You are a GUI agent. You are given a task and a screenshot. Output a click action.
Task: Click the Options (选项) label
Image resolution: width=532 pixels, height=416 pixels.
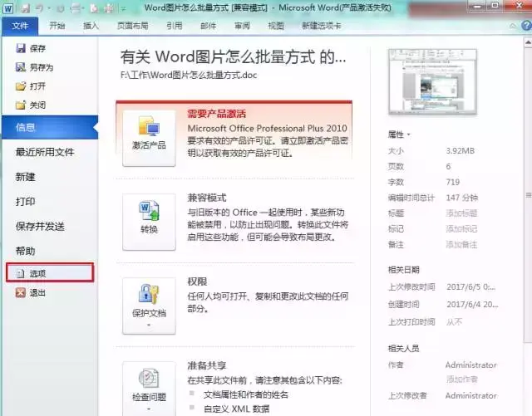pyautogui.click(x=37, y=274)
